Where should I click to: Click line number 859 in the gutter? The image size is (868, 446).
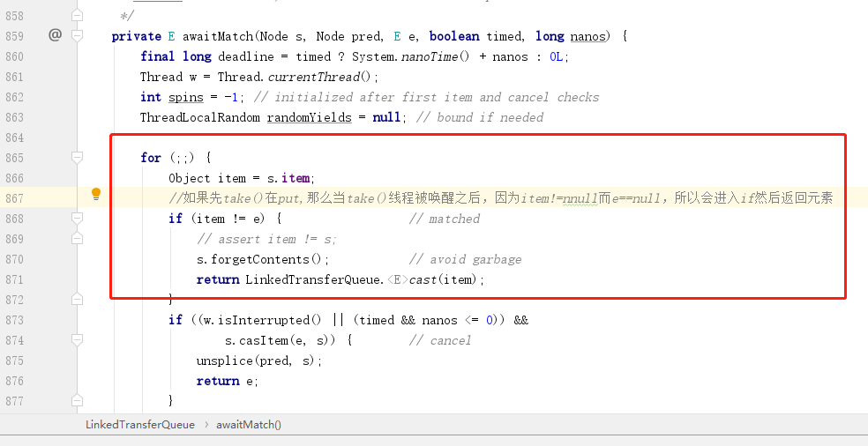pos(14,36)
